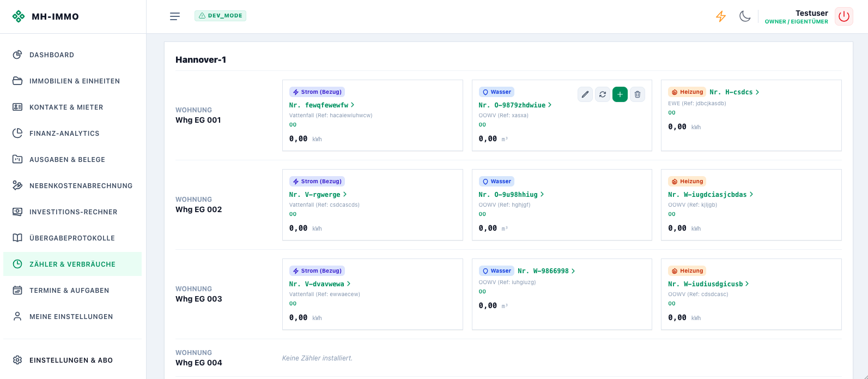Navigate to Finanz-Analytics

(72, 133)
